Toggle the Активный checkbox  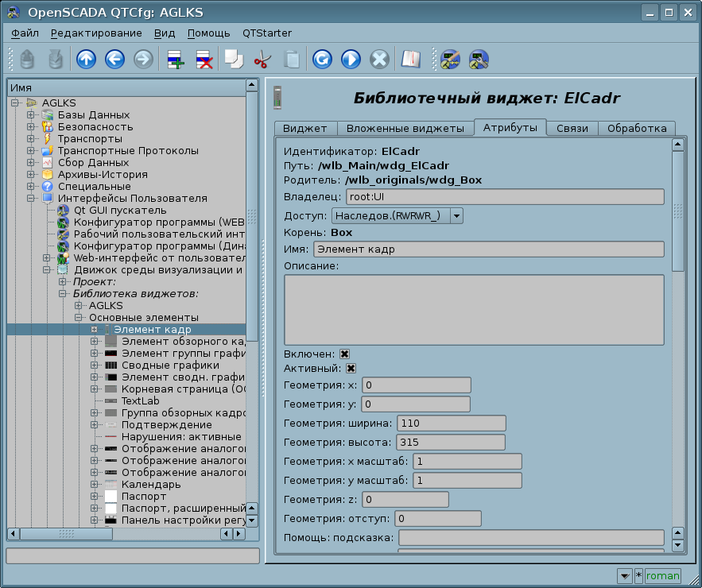(x=351, y=369)
